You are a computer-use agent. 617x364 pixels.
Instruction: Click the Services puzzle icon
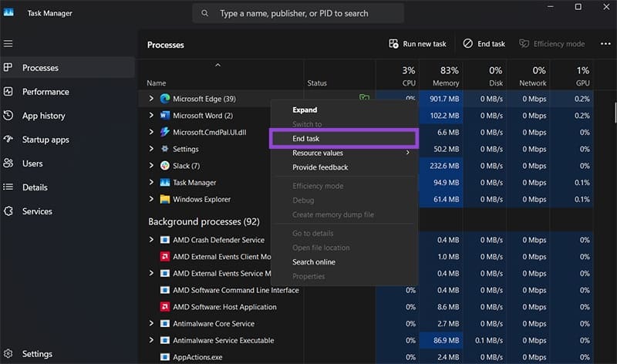tap(8, 211)
